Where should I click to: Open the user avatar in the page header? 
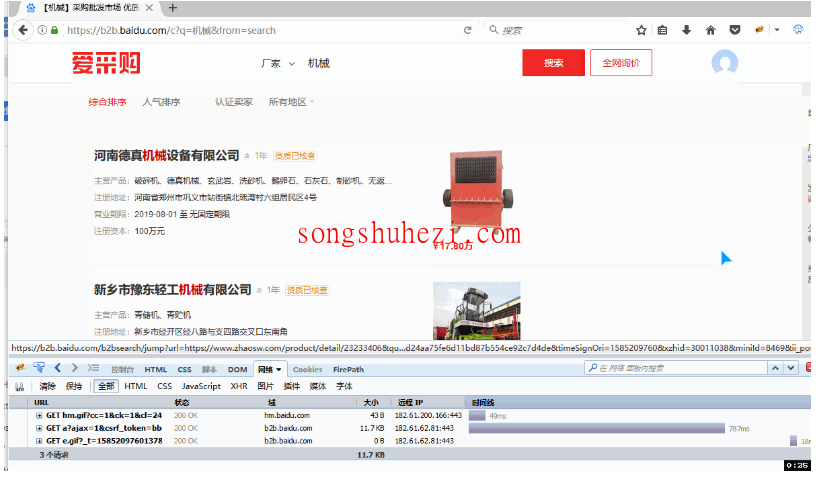(x=724, y=63)
